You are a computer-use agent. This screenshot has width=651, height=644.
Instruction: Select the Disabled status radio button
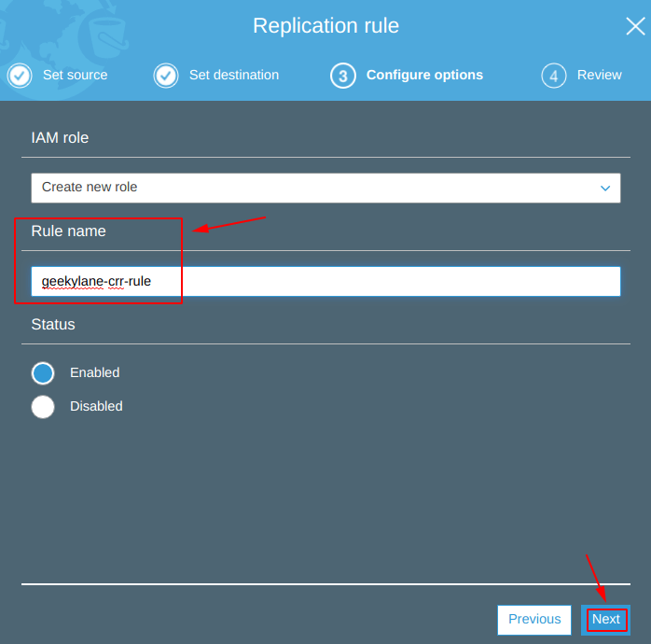pyautogui.click(x=43, y=407)
